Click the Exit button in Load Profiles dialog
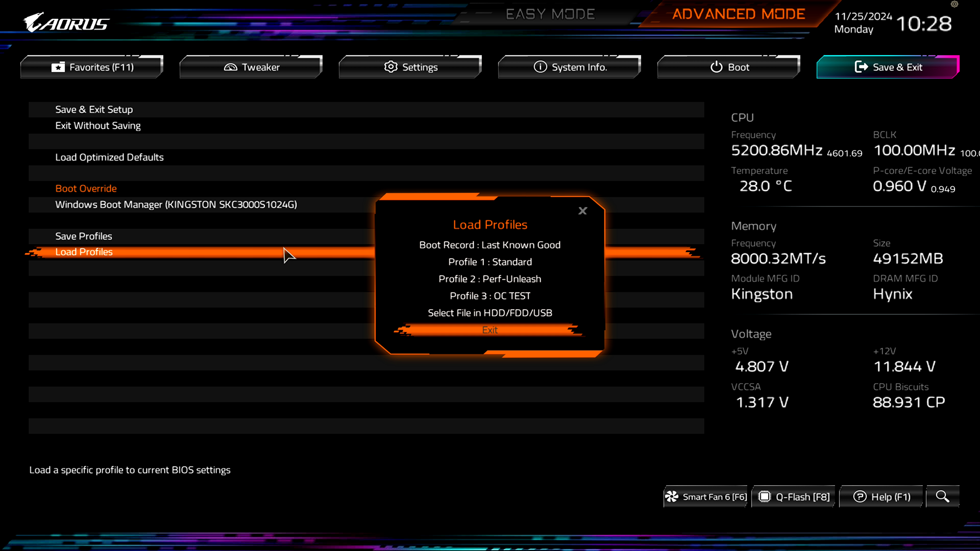This screenshot has width=980, height=551. pyautogui.click(x=489, y=330)
